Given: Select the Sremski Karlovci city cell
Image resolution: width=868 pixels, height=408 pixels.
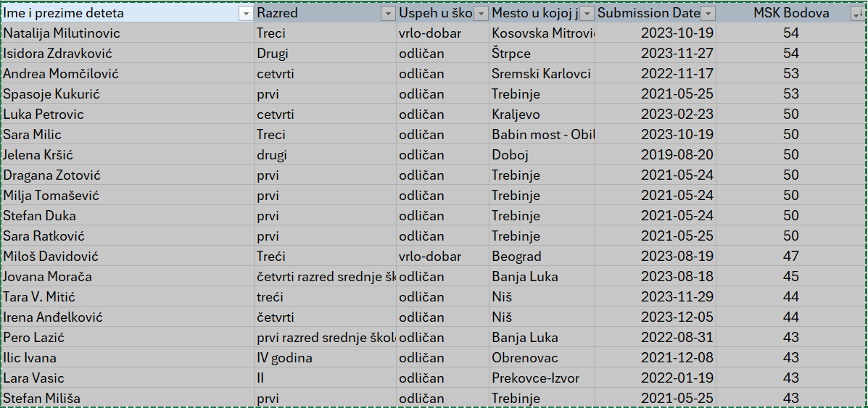Looking at the screenshot, I should click(x=541, y=74).
